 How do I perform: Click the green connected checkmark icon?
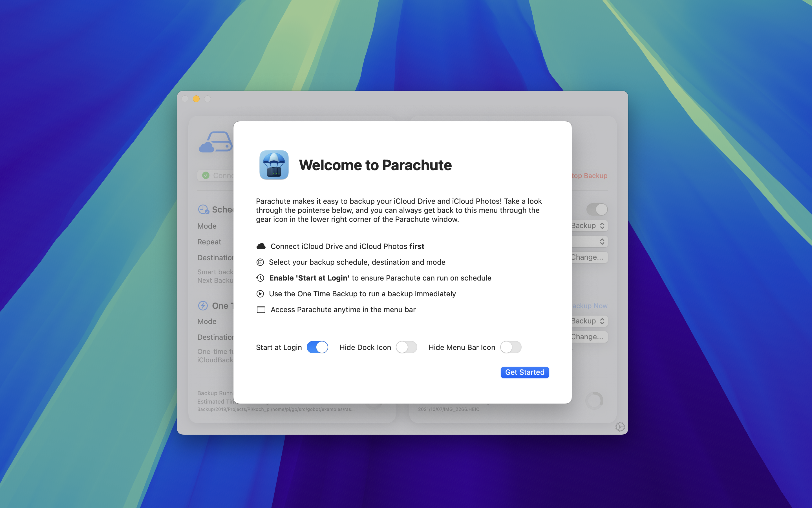click(x=206, y=175)
